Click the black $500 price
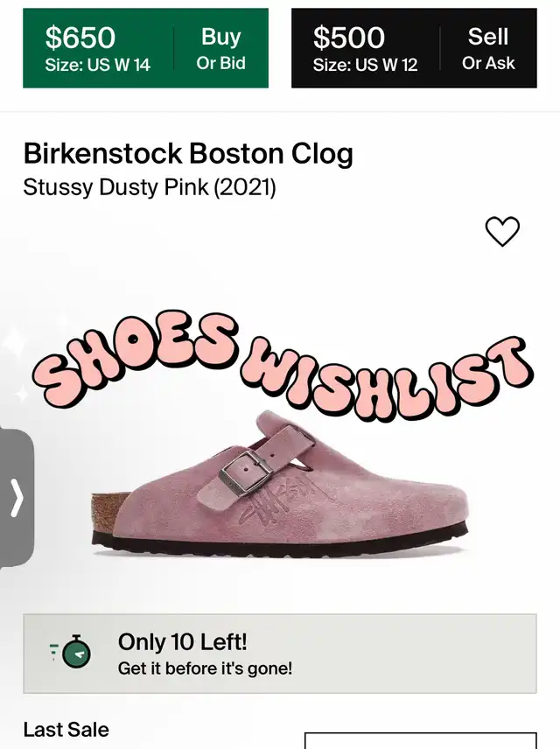 coord(349,38)
